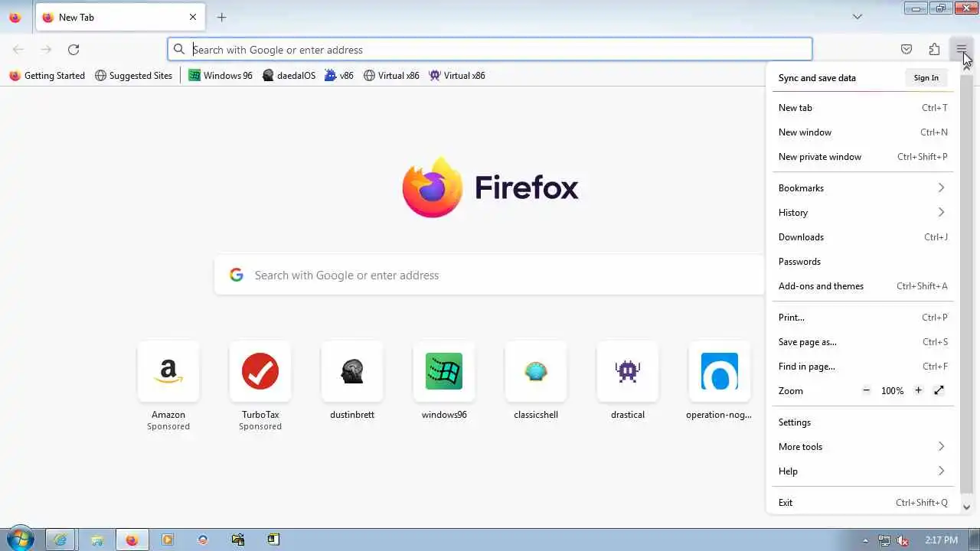Choose Print... from the menu

point(863,318)
